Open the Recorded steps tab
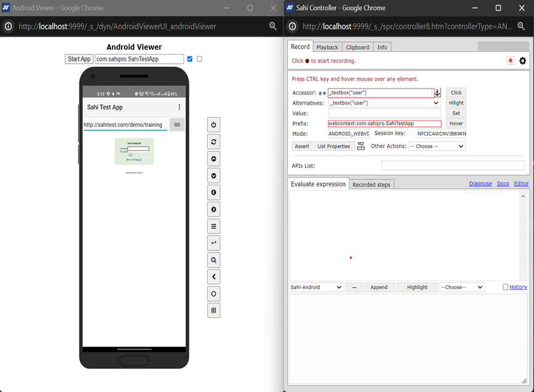Screen dimensions: 534x392 372,185
